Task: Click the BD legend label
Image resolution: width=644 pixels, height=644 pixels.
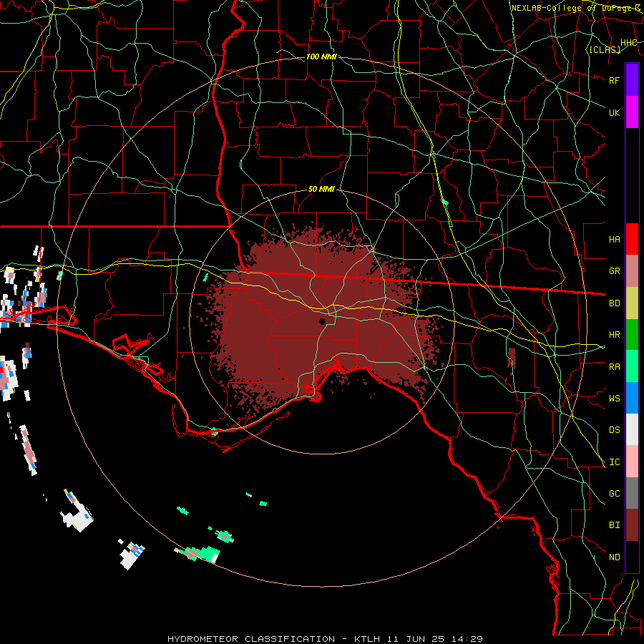Action: coord(614,303)
